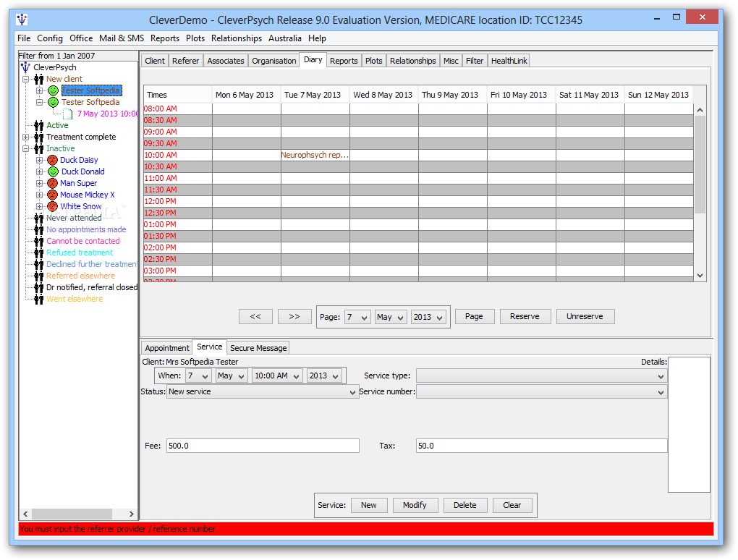Select the Neurophsych rep... diary entry
Viewport: 738px width, 560px height.
click(x=315, y=156)
